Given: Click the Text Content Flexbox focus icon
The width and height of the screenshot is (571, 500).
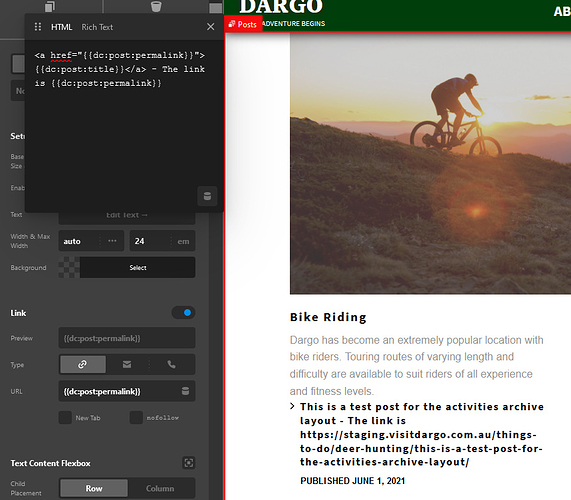Looking at the screenshot, I should click(x=189, y=463).
